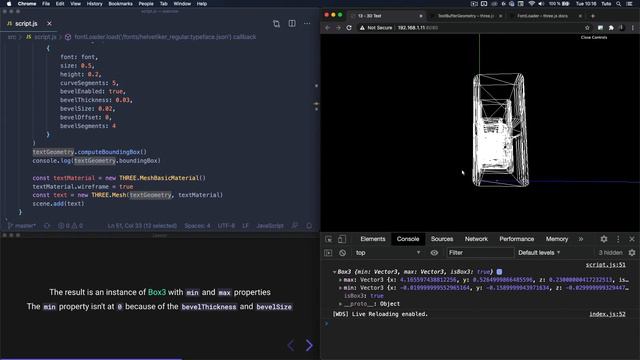Split the VS Code editor right
This screenshot has width=640, height=360.
click(x=292, y=24)
